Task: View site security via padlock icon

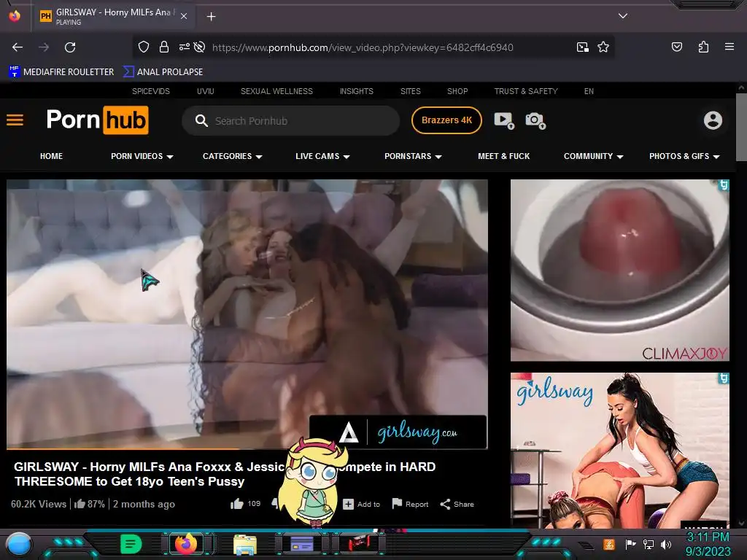Action: pyautogui.click(x=164, y=47)
